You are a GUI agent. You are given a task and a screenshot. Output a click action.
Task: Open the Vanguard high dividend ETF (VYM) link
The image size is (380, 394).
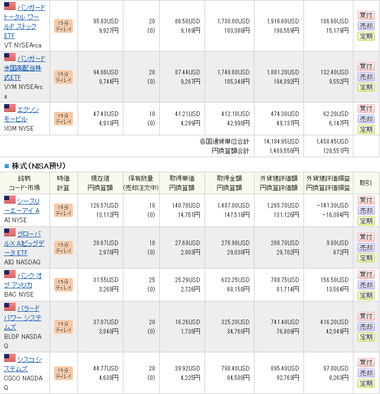24,68
